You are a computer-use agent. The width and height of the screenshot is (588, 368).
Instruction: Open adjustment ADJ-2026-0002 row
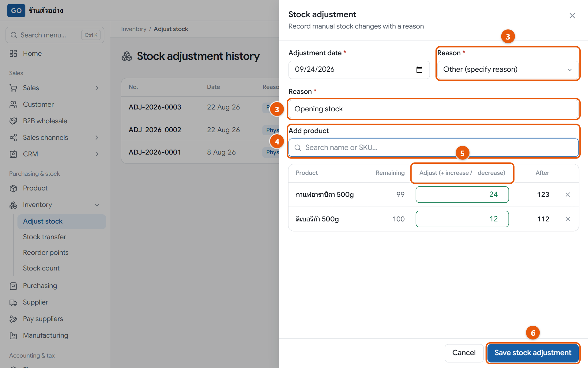(200, 130)
